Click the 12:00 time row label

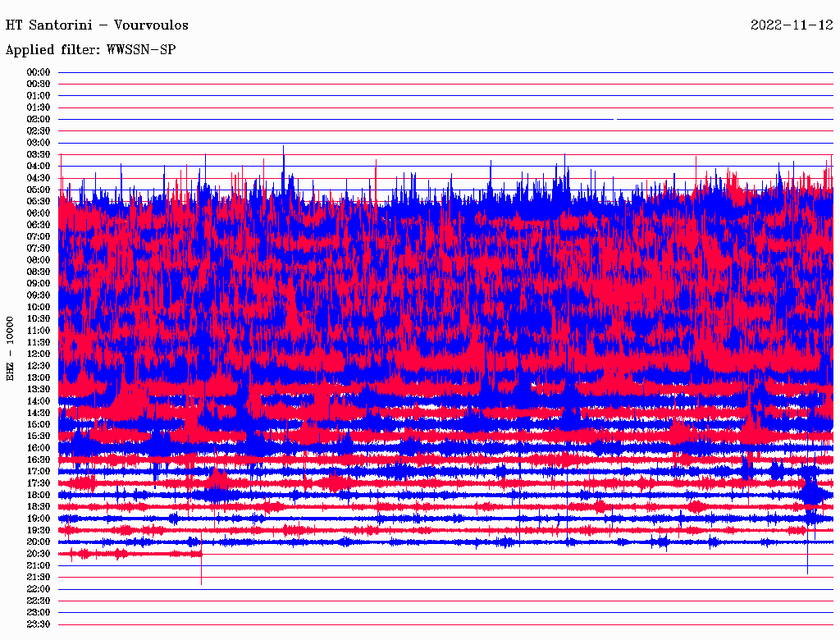click(x=39, y=354)
